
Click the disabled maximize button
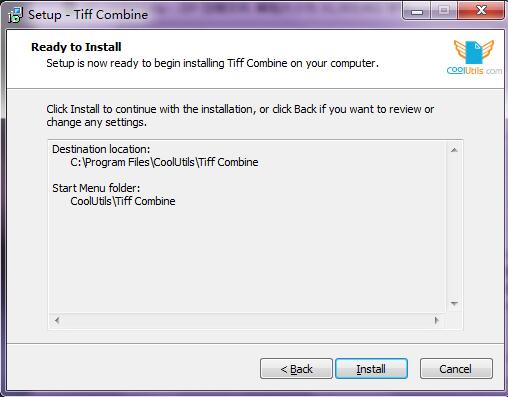(x=444, y=11)
